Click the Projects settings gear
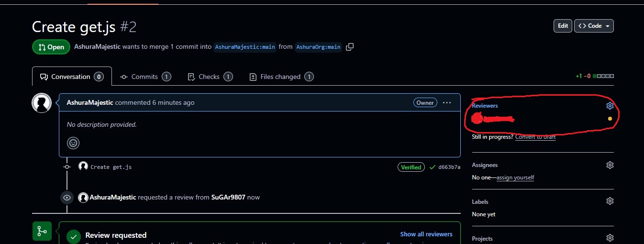644x244 pixels. click(610, 238)
